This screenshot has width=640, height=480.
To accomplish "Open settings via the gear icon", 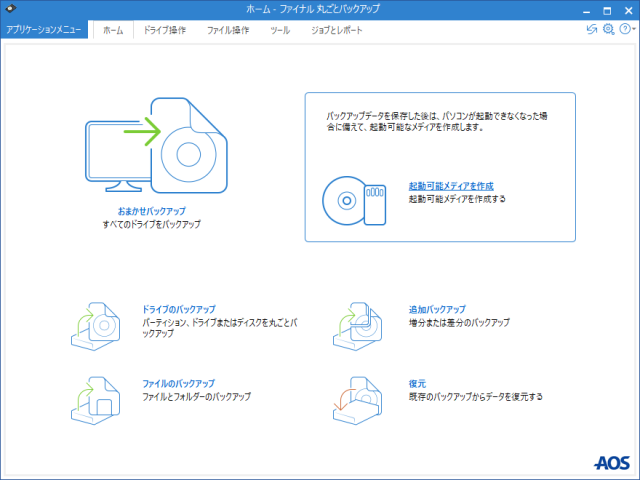I will click(x=609, y=29).
